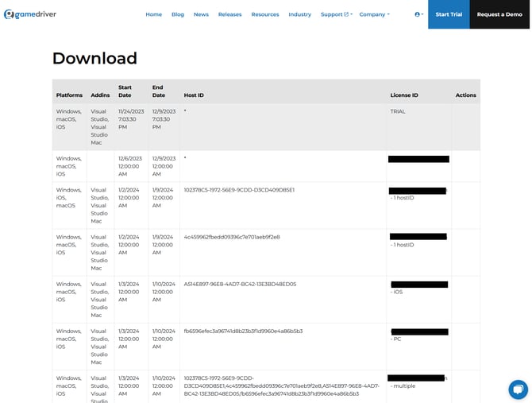Go to the Home page
The width and height of the screenshot is (532, 403).
coord(154,14)
